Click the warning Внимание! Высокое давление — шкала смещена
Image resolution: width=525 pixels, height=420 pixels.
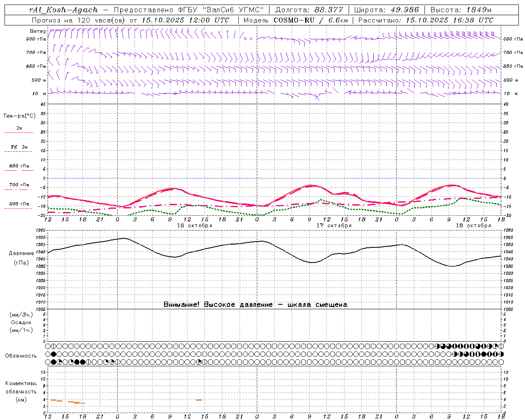[255, 305]
